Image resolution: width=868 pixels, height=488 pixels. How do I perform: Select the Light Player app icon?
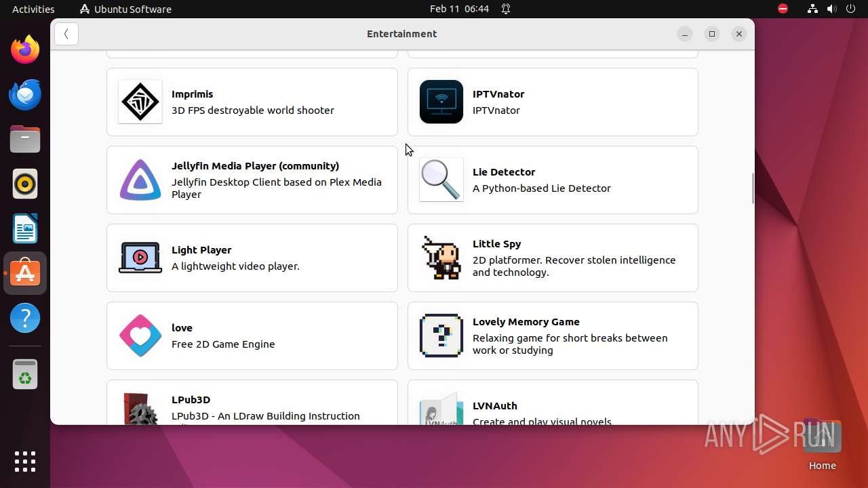tap(140, 258)
